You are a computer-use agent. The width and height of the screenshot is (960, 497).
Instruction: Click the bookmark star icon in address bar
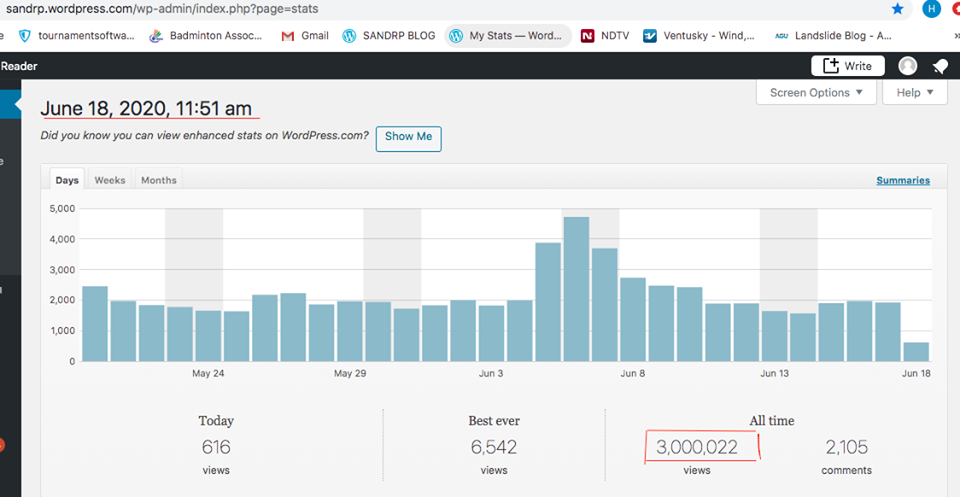(897, 9)
